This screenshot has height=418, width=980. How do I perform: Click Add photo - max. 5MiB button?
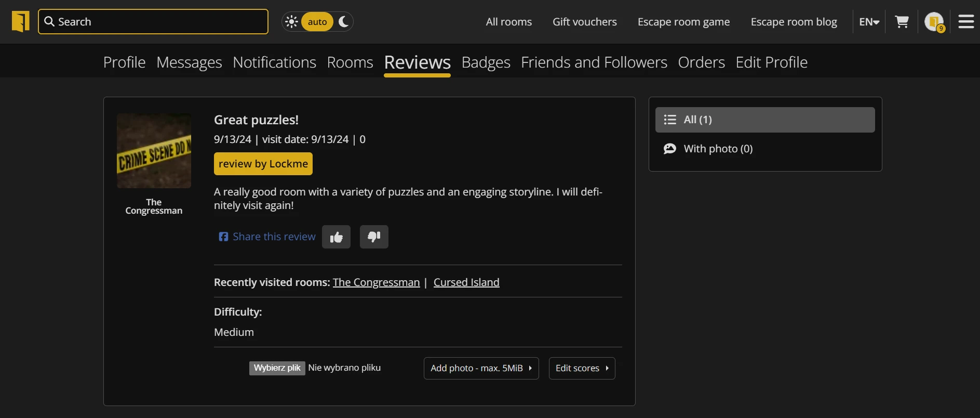click(x=481, y=368)
